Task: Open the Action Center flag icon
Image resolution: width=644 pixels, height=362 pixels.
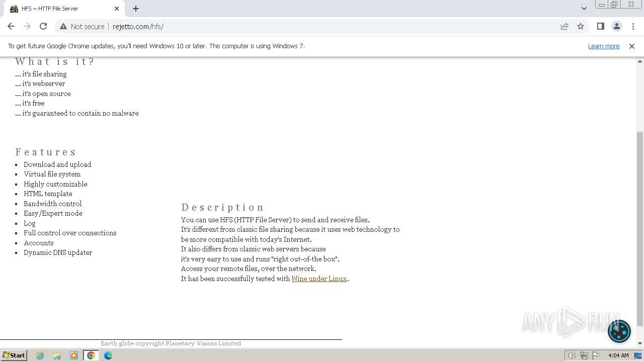Action: click(596, 355)
